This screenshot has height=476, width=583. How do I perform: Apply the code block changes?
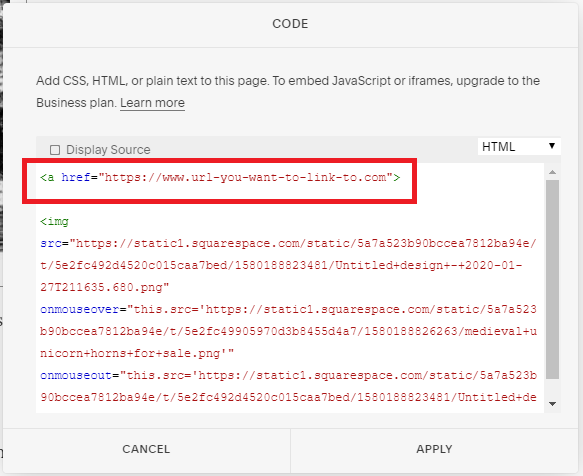click(434, 449)
